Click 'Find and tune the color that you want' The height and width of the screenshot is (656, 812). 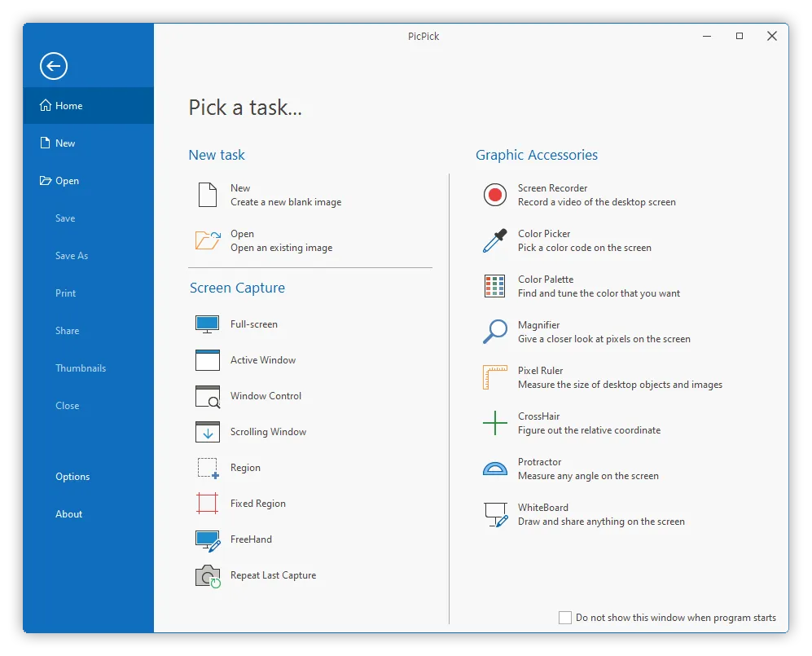tap(599, 293)
